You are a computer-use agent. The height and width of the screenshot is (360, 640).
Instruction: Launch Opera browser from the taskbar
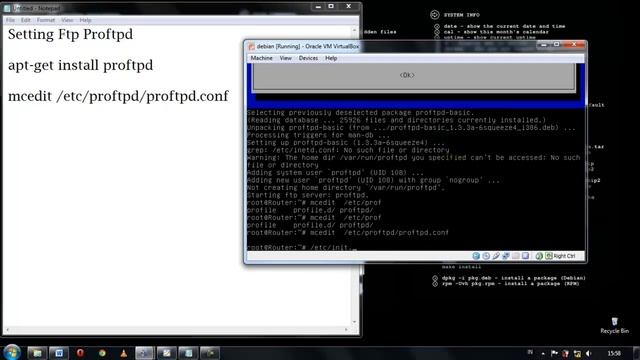(80, 353)
